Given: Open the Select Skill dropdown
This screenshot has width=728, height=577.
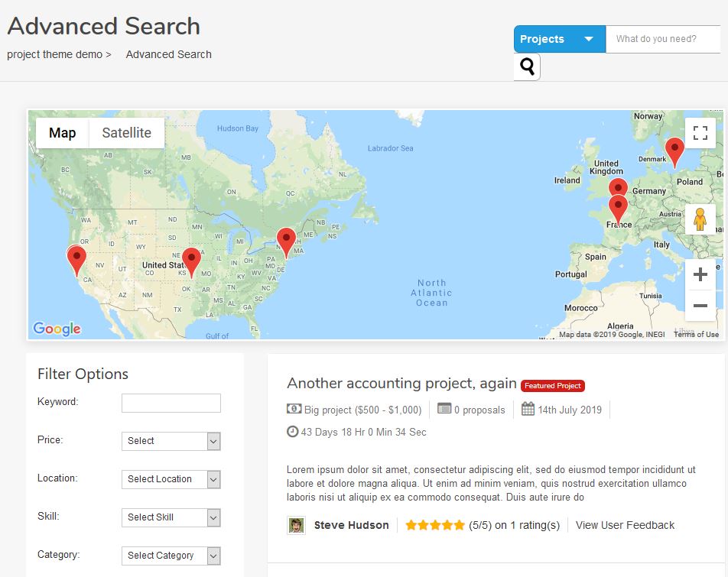Looking at the screenshot, I should coord(171,517).
